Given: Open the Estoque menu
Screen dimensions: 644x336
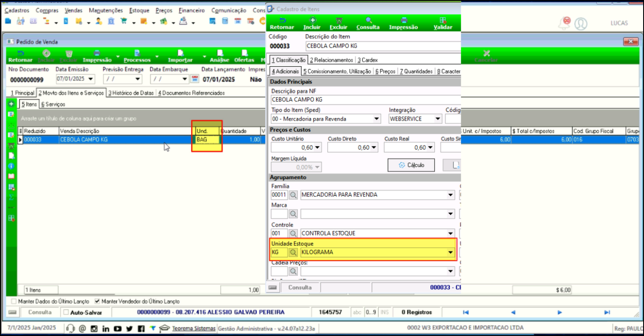Looking at the screenshot, I should pos(139,10).
